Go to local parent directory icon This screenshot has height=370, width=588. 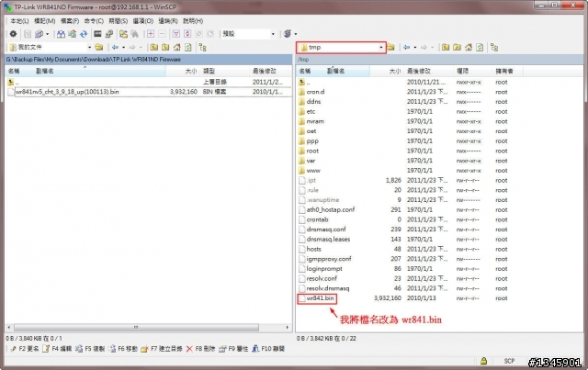153,47
